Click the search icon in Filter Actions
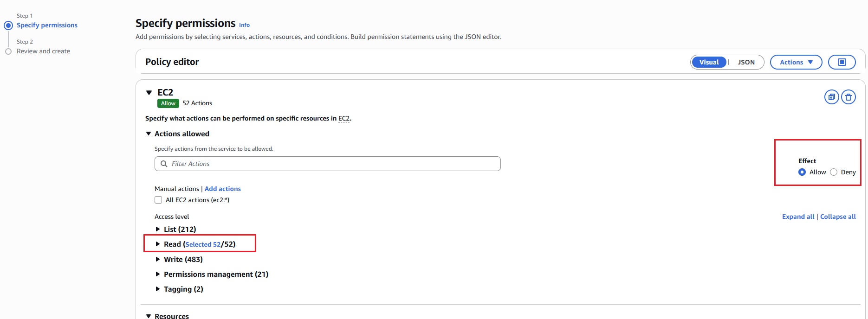The width and height of the screenshot is (868, 319). (x=164, y=164)
